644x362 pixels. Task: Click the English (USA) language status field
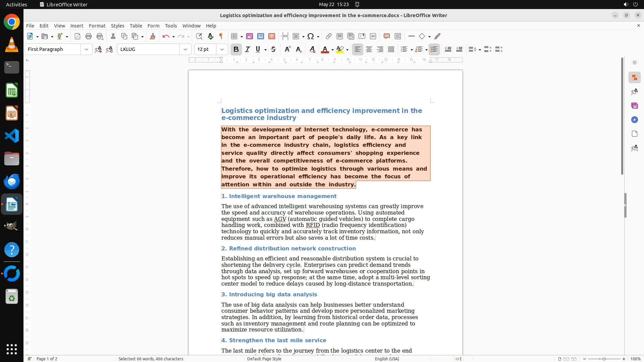[x=387, y=359]
